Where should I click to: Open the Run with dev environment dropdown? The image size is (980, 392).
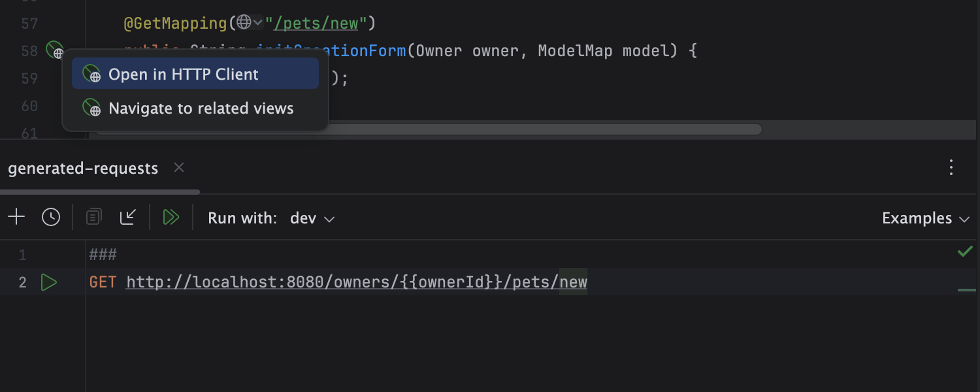click(x=312, y=218)
